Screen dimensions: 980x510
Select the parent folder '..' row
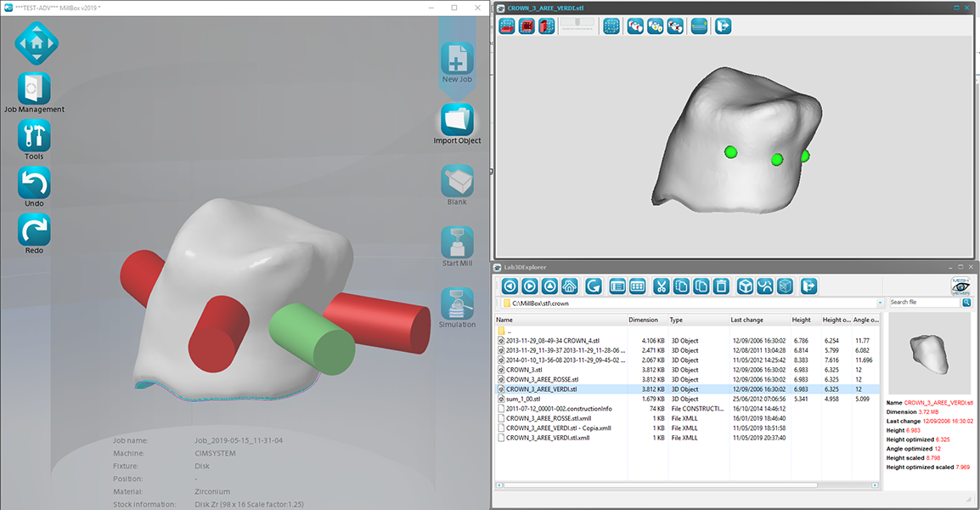click(x=688, y=331)
